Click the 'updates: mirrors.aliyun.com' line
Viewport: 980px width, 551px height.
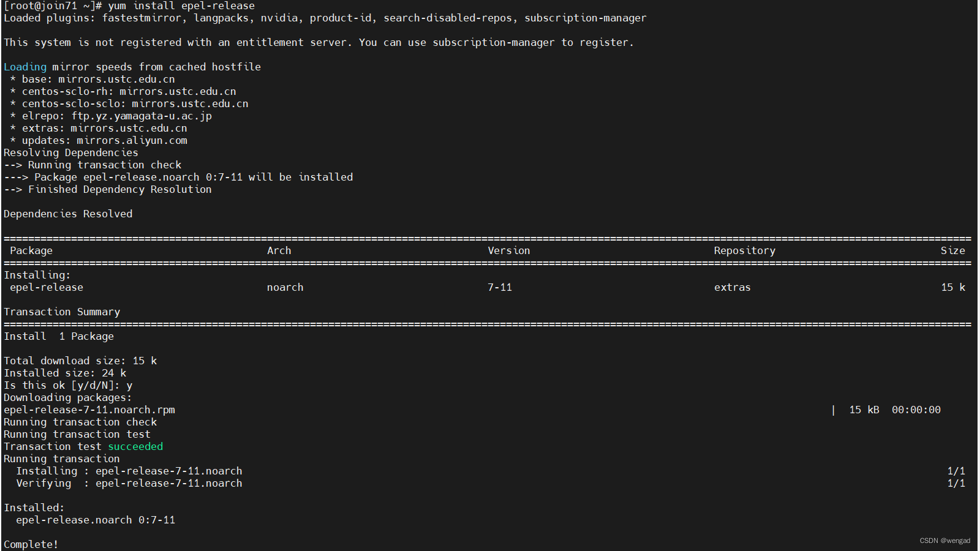pos(99,141)
